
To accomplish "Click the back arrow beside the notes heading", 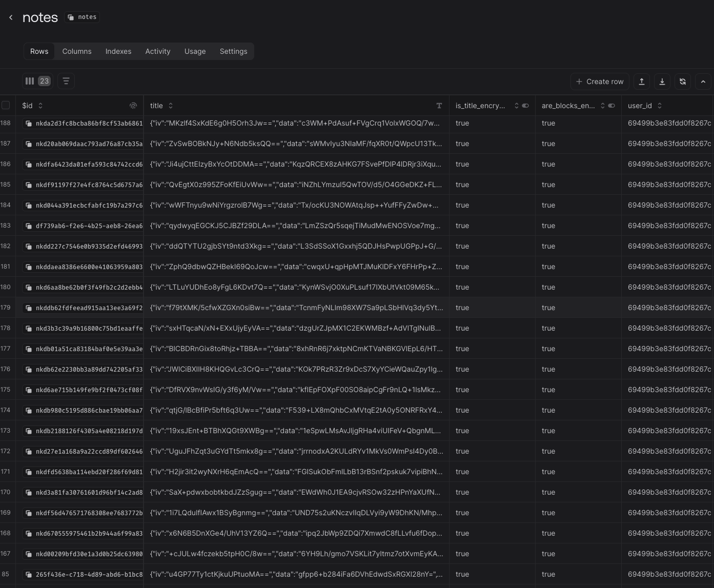I will tap(11, 17).
